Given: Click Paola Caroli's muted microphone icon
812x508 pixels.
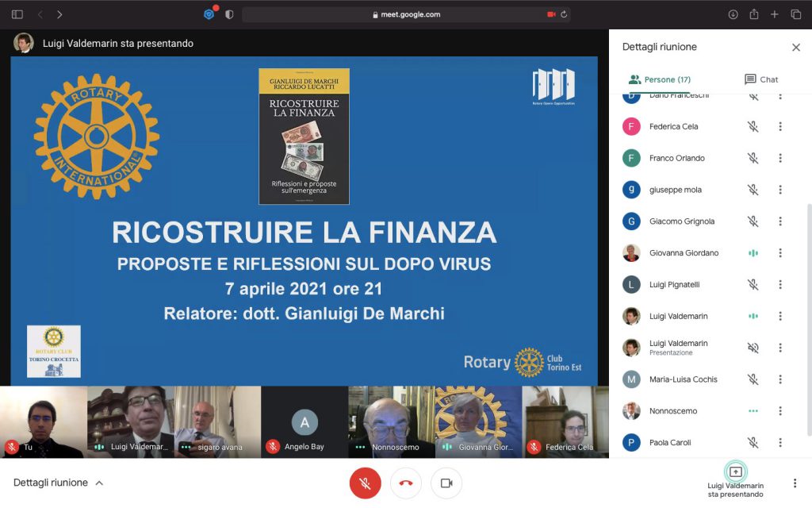Looking at the screenshot, I should [x=753, y=443].
